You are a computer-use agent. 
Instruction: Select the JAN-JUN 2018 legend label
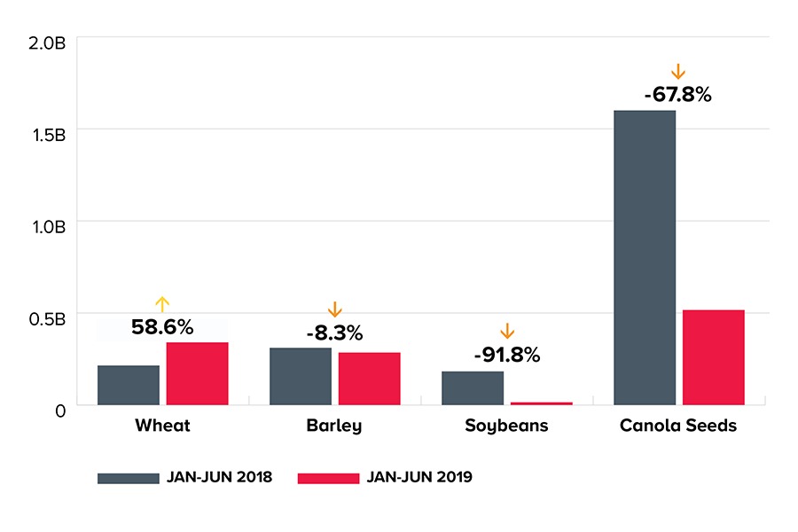coord(218,477)
